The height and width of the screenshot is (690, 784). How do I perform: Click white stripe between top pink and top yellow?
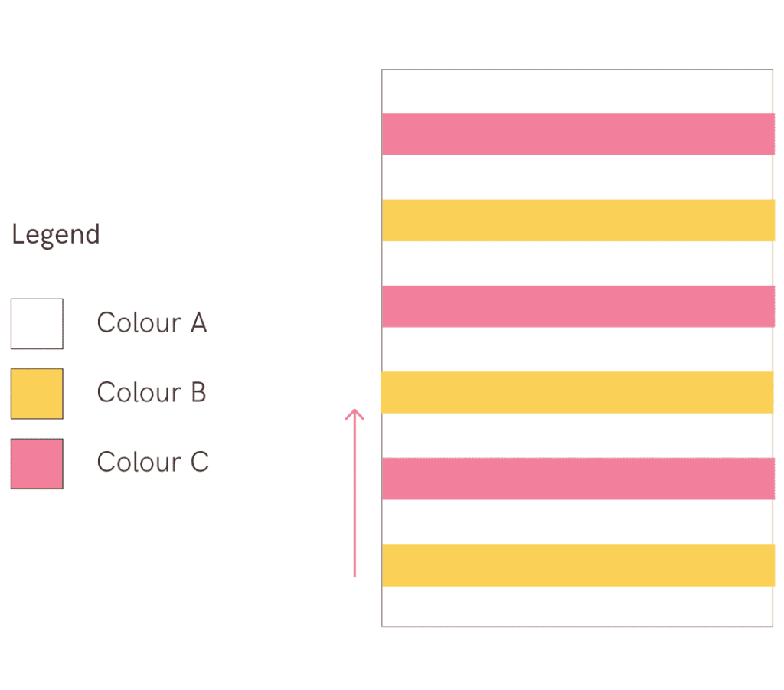point(577,178)
